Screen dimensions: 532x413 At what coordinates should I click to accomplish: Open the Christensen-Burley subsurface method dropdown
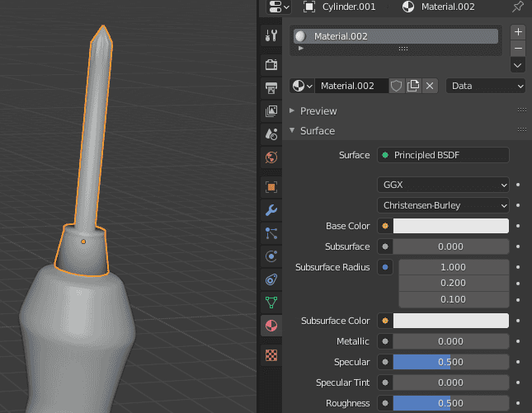[x=443, y=205]
